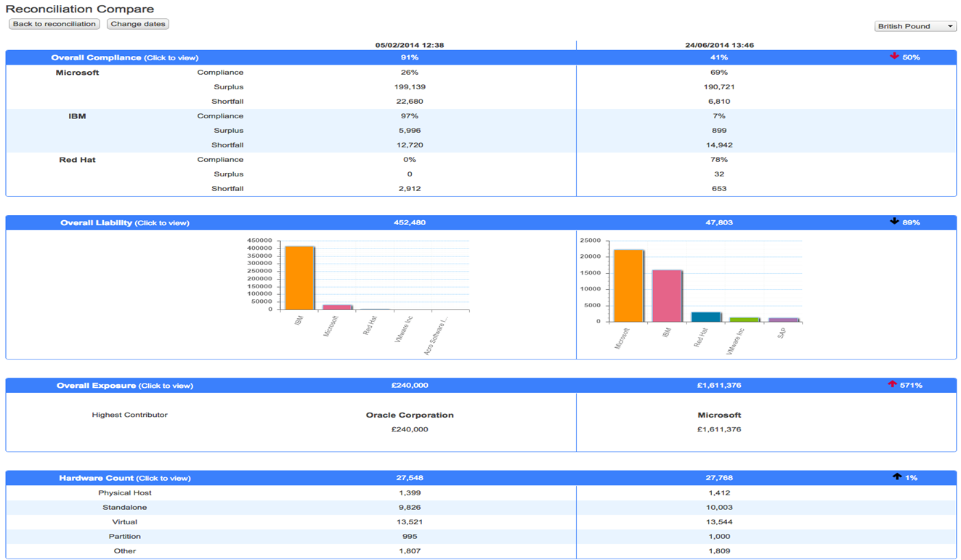961x560 pixels.
Task: Select the blue Red Hat bar in right chart
Action: pyautogui.click(x=705, y=317)
